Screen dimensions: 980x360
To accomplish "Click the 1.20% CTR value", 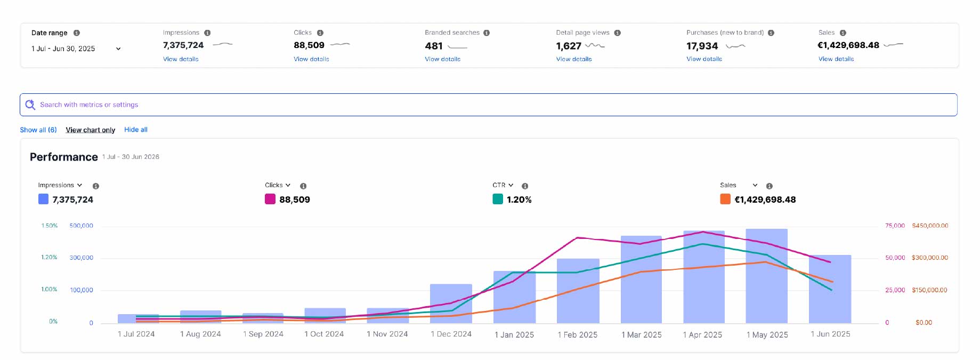I will [519, 199].
